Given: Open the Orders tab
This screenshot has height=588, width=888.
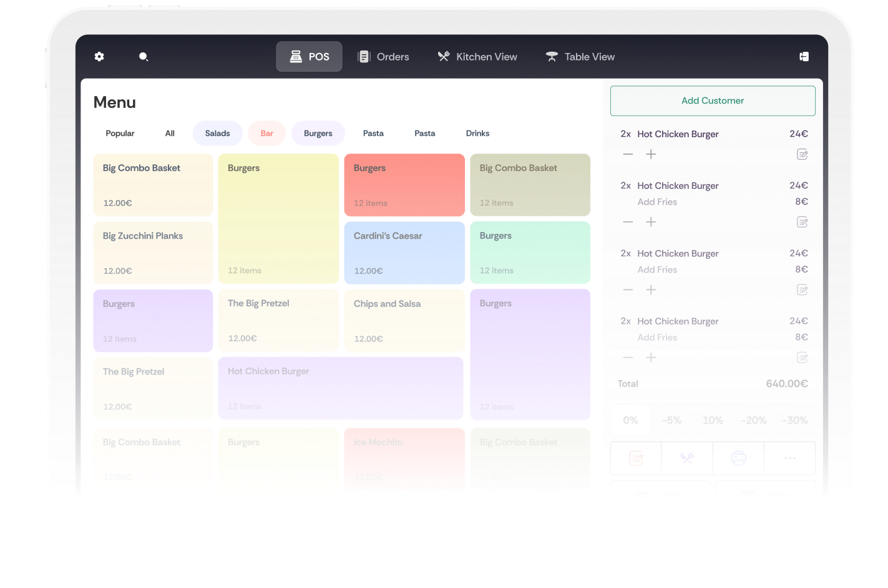Looking at the screenshot, I should coord(383,57).
